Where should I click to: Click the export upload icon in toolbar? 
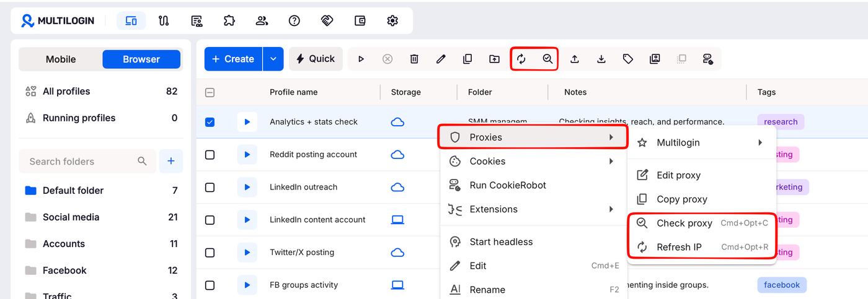coord(575,59)
